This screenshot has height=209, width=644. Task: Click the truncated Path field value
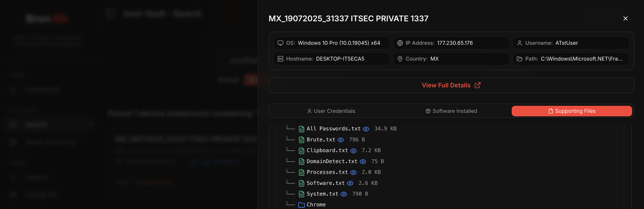[582, 59]
